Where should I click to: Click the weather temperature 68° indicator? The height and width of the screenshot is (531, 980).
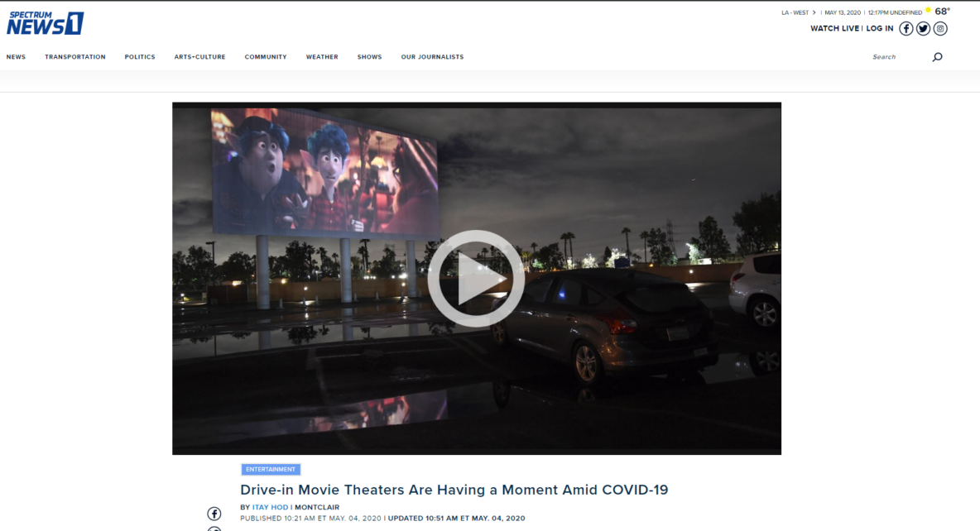click(x=942, y=12)
